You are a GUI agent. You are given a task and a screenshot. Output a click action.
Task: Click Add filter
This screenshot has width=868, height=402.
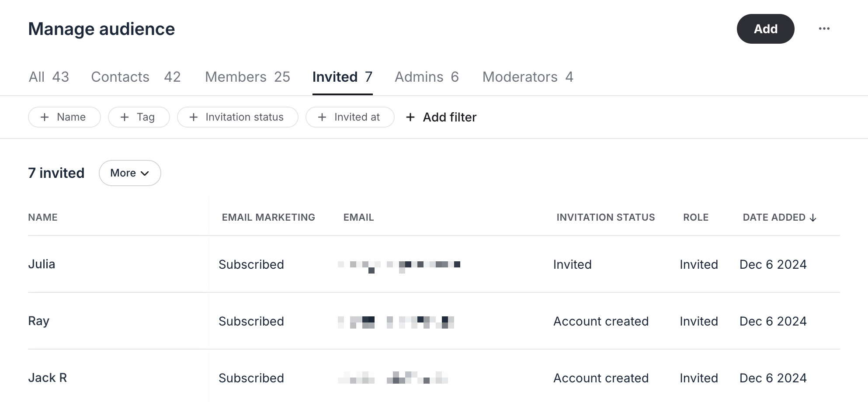point(449,117)
